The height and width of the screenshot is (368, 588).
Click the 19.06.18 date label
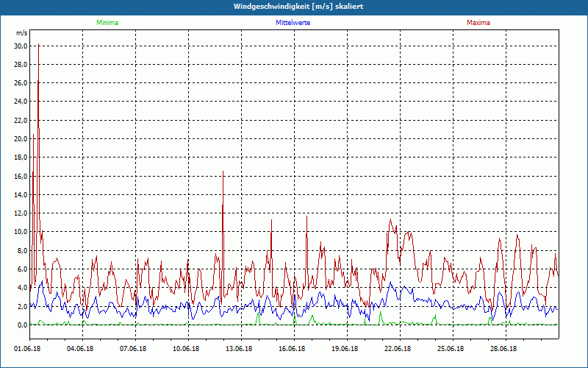point(345,349)
